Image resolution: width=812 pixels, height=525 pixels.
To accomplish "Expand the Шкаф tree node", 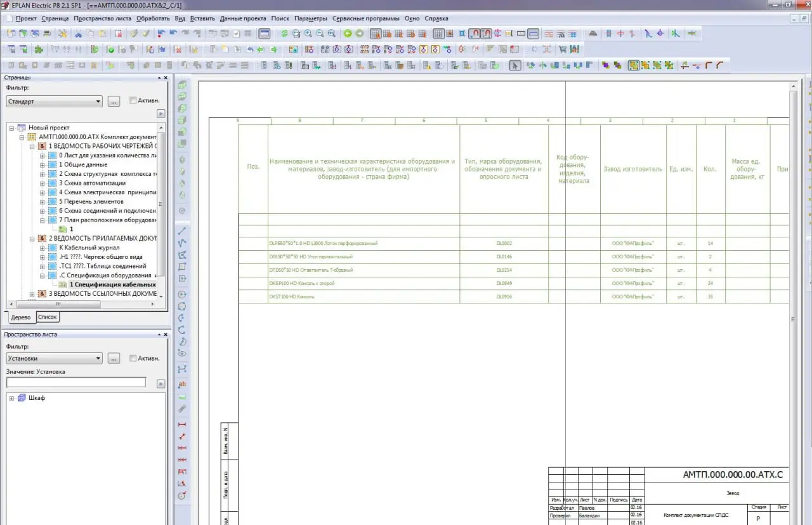I will 12,398.
